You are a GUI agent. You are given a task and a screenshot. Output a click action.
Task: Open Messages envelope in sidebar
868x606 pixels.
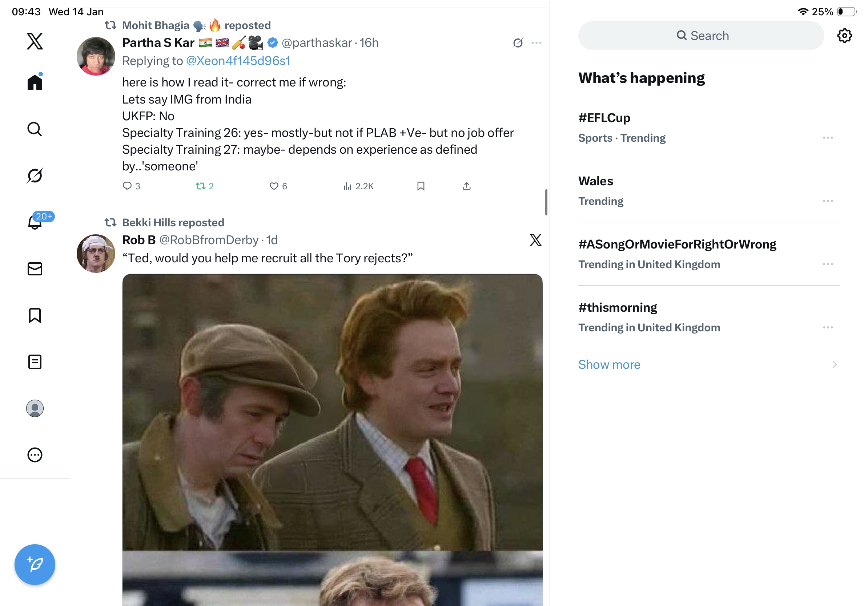(35, 269)
